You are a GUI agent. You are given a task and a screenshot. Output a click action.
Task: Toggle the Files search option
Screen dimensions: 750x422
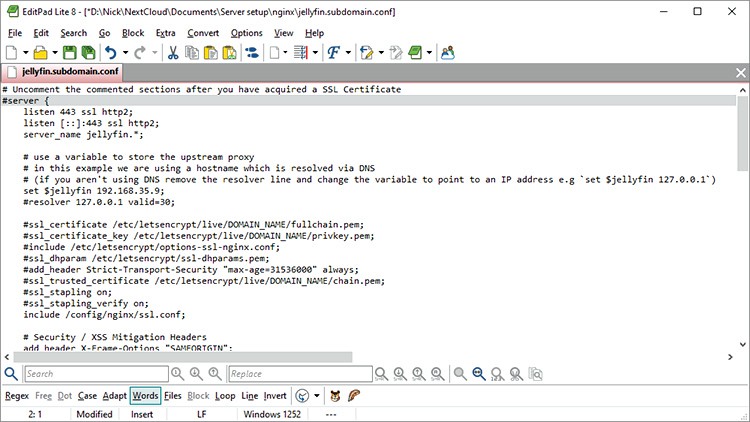tap(173, 396)
